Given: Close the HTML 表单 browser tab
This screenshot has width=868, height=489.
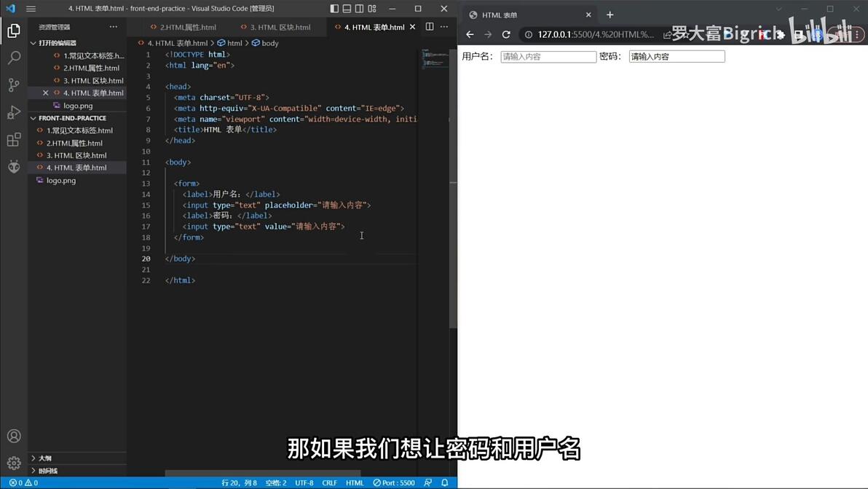Looking at the screenshot, I should pos(588,15).
